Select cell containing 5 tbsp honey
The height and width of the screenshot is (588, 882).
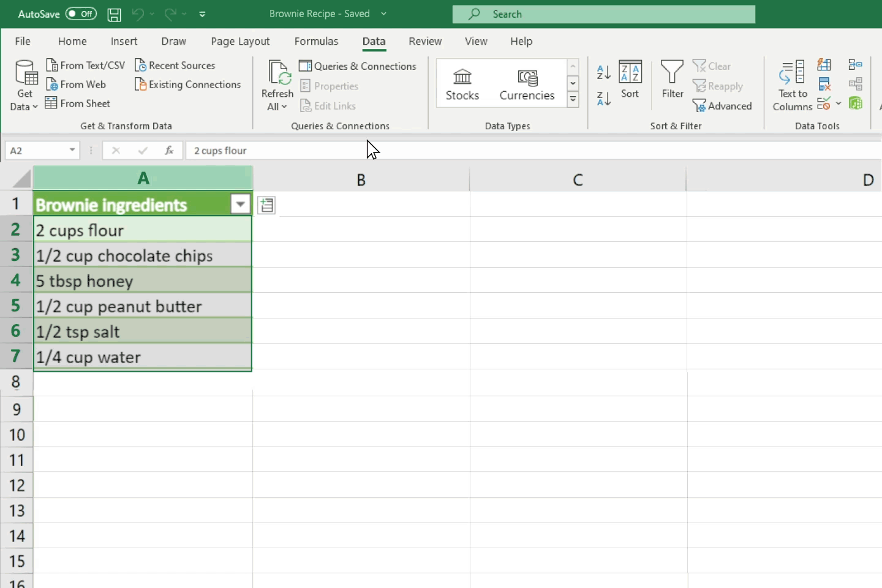(x=142, y=281)
